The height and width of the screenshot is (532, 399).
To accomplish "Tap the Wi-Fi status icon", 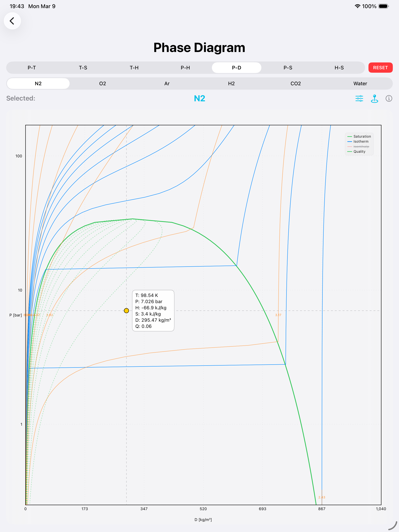I will pos(357,6).
